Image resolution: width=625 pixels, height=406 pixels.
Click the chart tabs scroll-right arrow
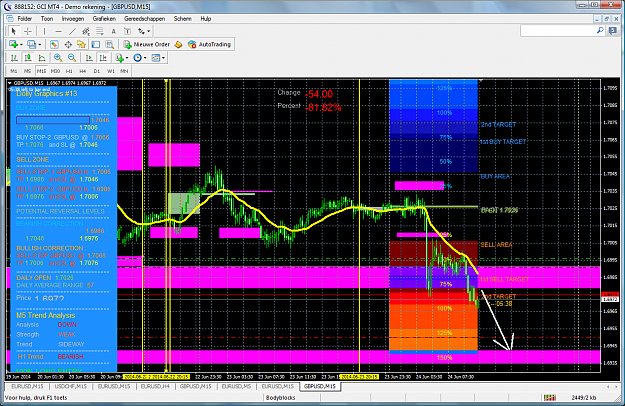pos(614,386)
